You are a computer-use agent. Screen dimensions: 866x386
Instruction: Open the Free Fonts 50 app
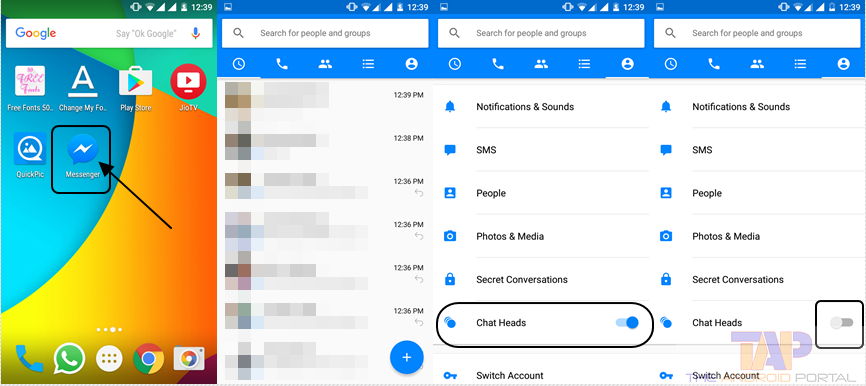(x=30, y=88)
